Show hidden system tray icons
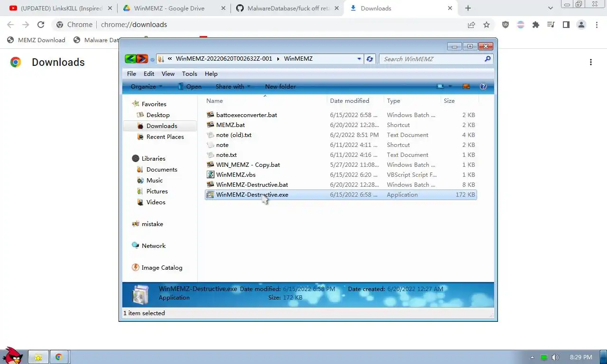The width and height of the screenshot is (607, 364). (x=532, y=357)
